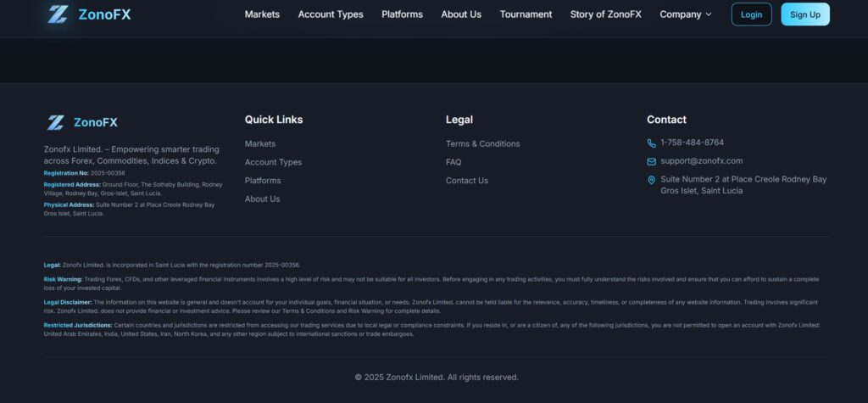The height and width of the screenshot is (403, 868).
Task: Click the envelope email icon in Contact
Action: click(x=651, y=161)
